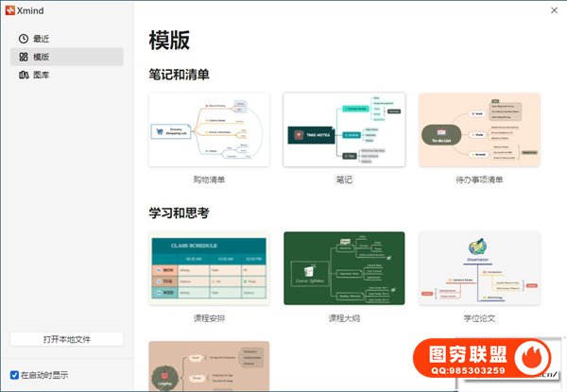
Task: Toggle the 在启动时显示 checkbox
Action: point(14,375)
